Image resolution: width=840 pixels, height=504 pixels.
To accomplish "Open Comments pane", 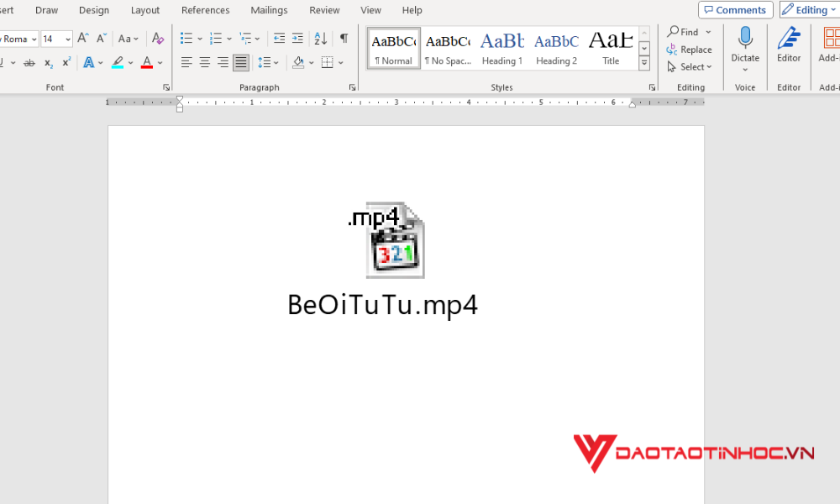I will pos(736,9).
